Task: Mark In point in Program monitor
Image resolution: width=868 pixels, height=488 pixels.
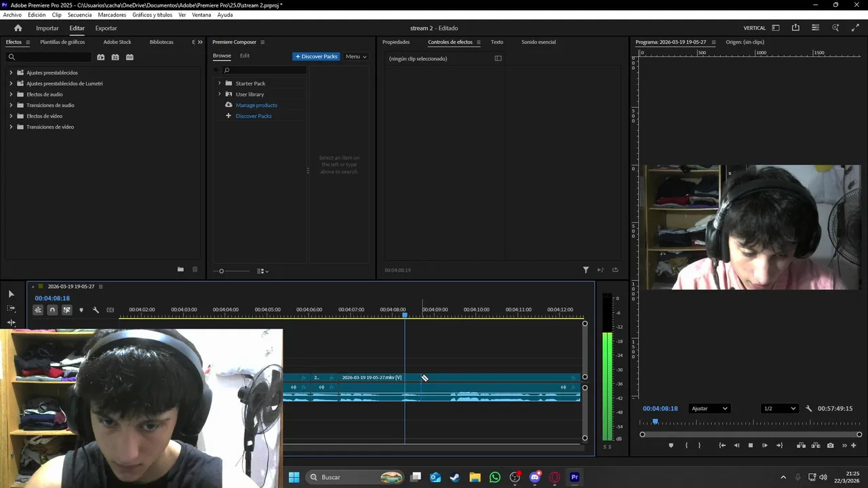Action: [x=686, y=445]
